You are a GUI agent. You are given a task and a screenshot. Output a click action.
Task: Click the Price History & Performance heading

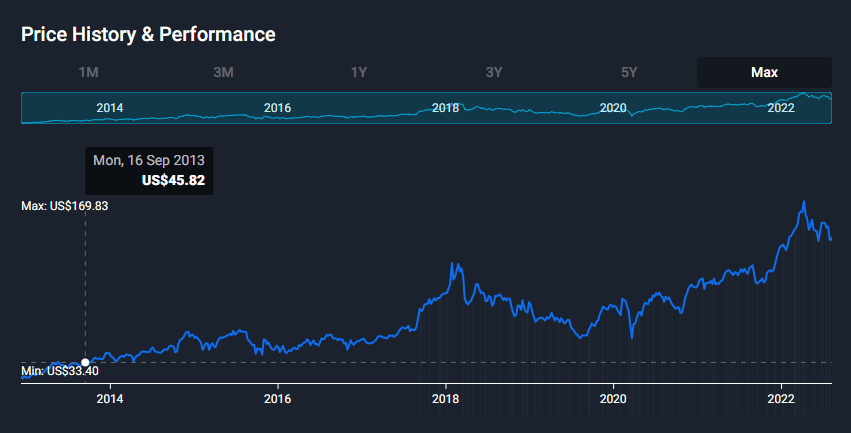148,34
